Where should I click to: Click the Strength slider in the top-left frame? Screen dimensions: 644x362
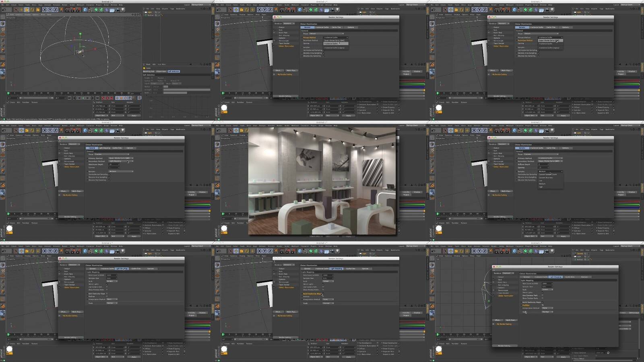point(186,89)
